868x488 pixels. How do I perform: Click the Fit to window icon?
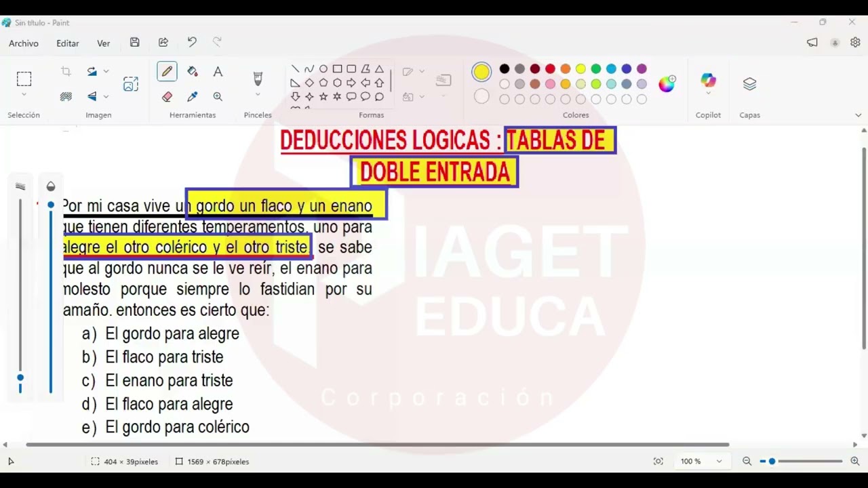coord(658,461)
